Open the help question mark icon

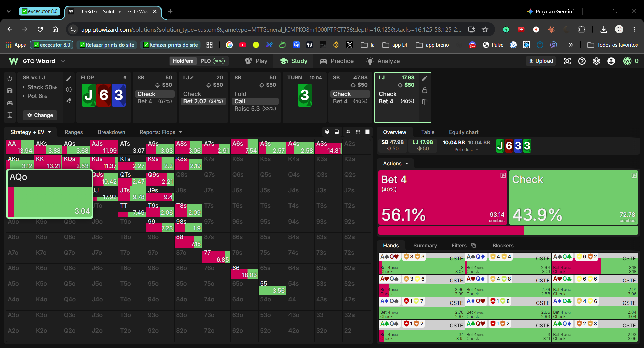[582, 61]
